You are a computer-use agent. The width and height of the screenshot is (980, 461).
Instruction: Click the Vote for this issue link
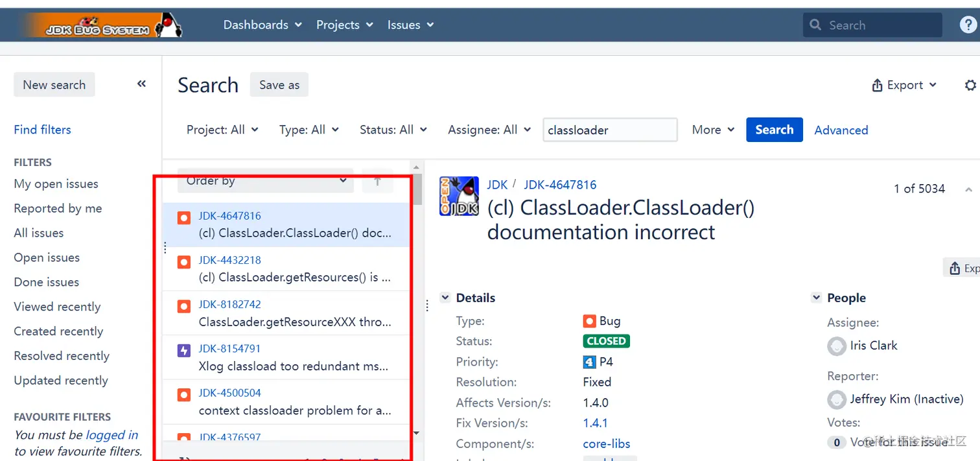(x=900, y=442)
